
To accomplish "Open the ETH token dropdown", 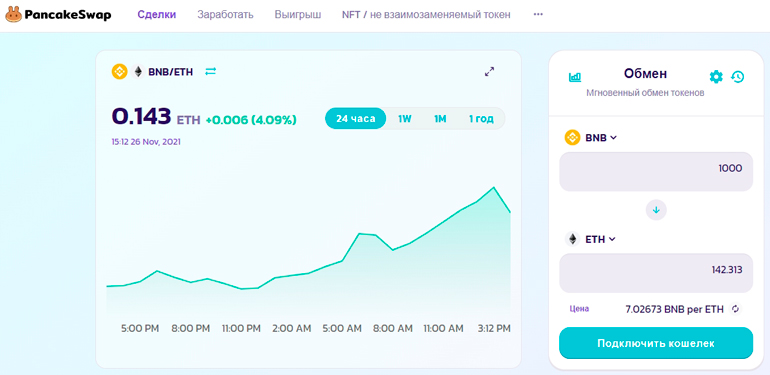I will (601, 239).
